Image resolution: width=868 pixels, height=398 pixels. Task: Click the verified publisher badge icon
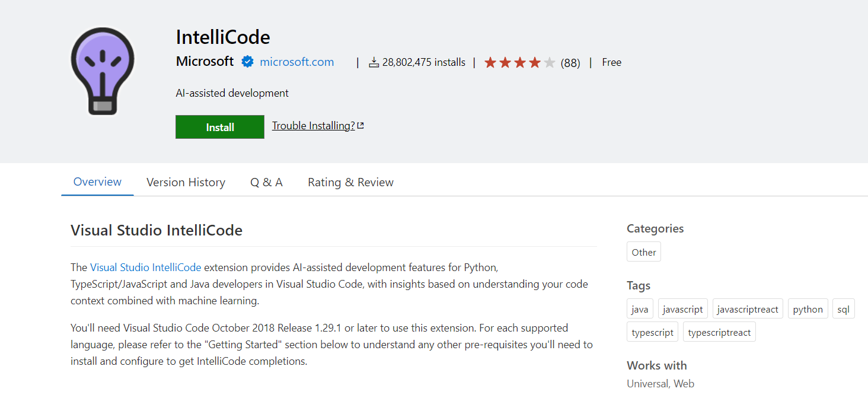point(247,62)
